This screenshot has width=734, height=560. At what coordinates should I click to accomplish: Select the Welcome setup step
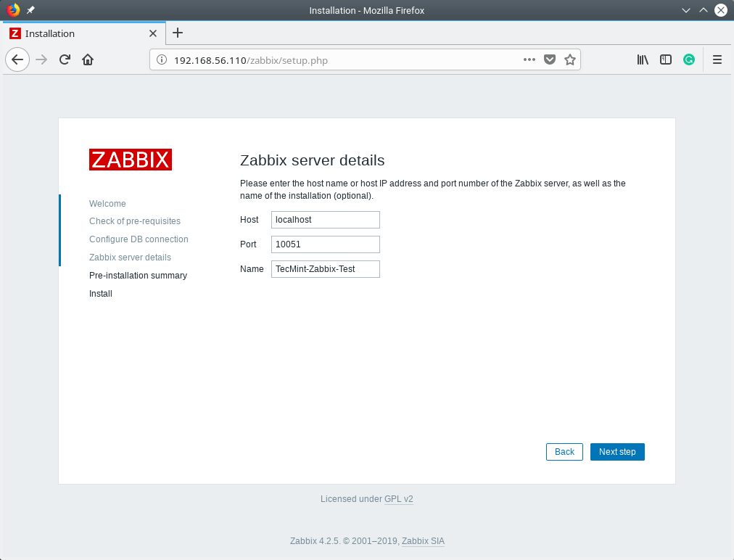point(107,204)
